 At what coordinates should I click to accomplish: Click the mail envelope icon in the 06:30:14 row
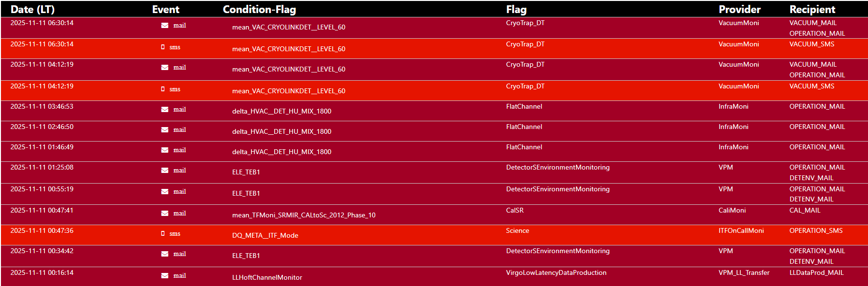(x=165, y=26)
